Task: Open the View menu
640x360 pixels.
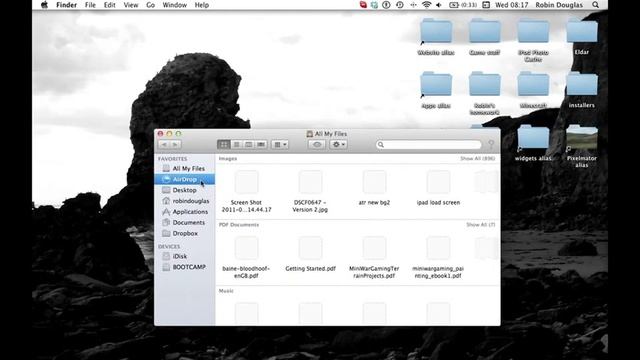Action: point(131,5)
